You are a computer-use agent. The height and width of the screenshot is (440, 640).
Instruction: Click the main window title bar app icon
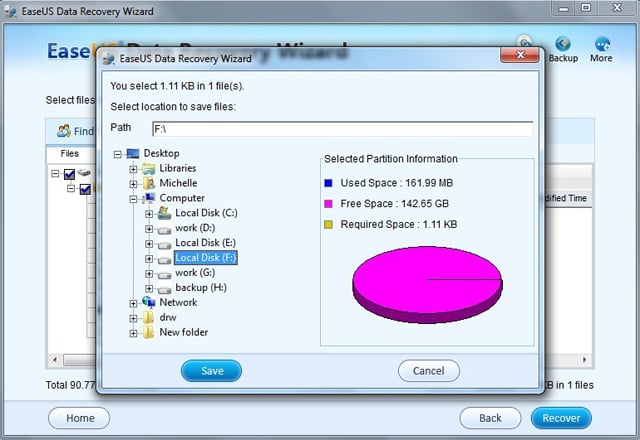click(x=11, y=11)
